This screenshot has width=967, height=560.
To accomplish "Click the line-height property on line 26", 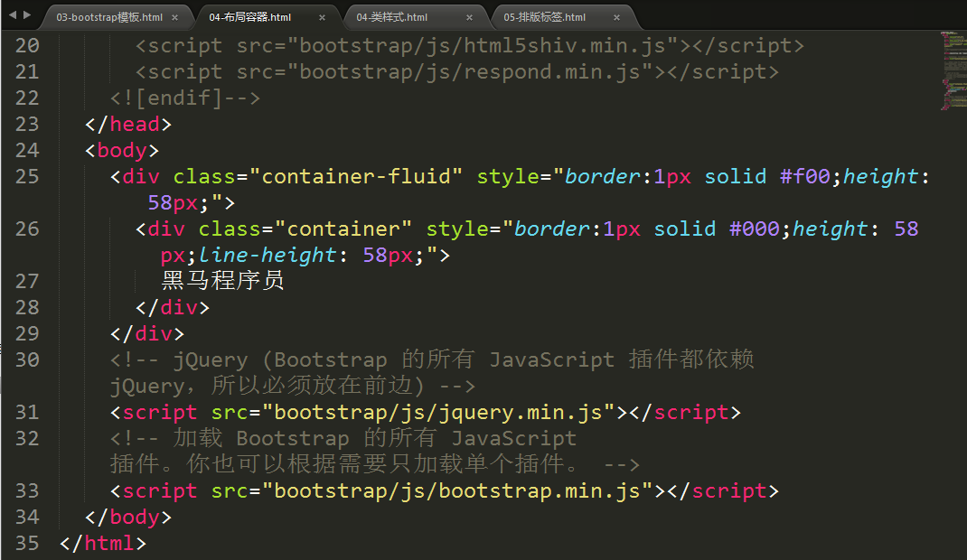I will (x=267, y=255).
